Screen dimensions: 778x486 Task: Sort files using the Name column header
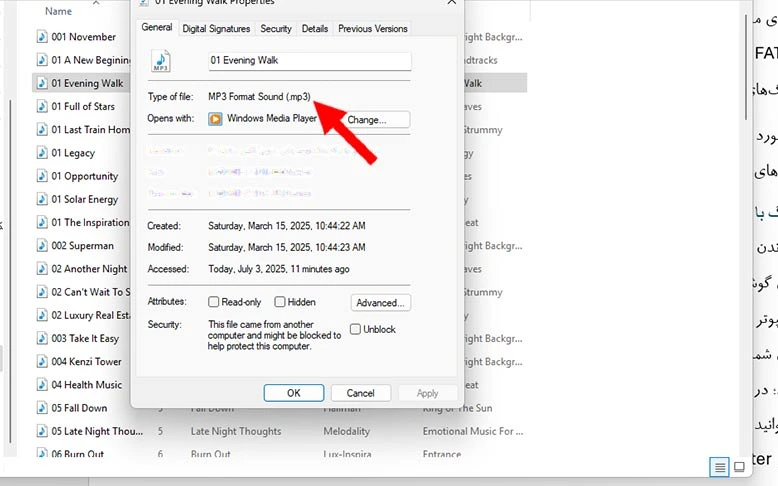coord(58,12)
